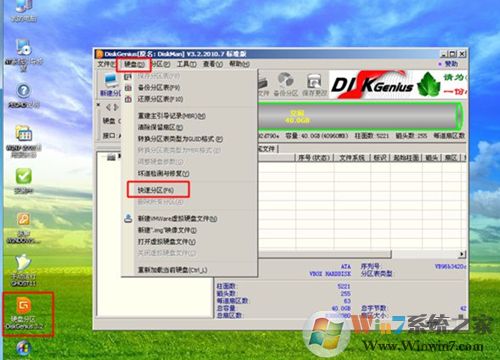Open the DiskGenius desktop shortcut
This screenshot has height=360, width=500.
click(24, 313)
